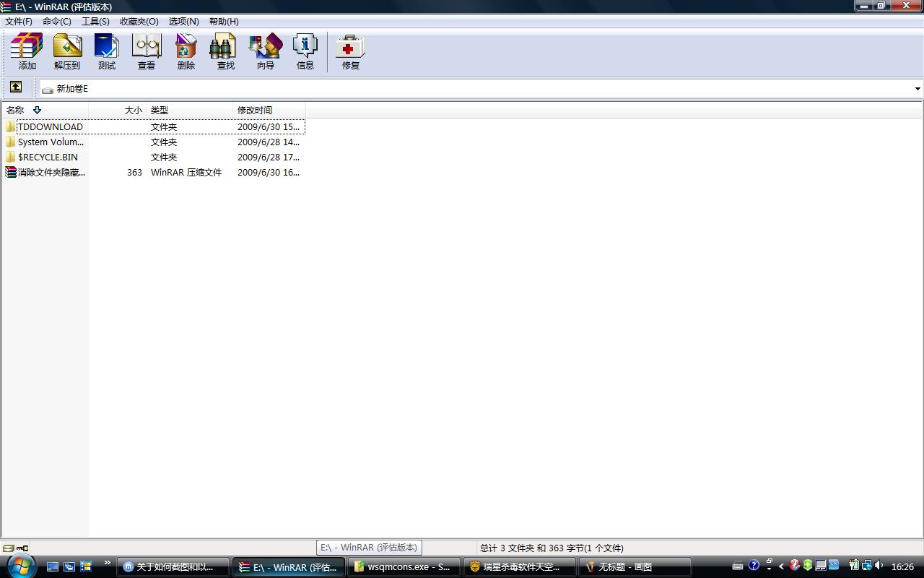Switch to 瑞星杀毒软件 taskbar window
This screenshot has height=578, width=924.
(x=520, y=567)
